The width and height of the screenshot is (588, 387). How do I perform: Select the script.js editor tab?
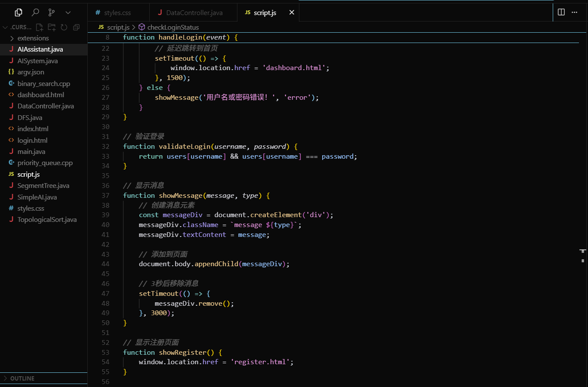tap(268, 12)
